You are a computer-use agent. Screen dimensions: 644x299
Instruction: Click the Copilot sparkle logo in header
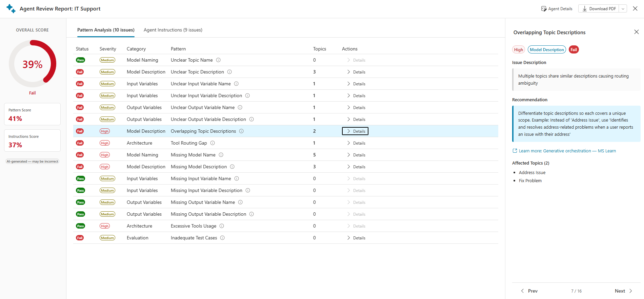[11, 9]
